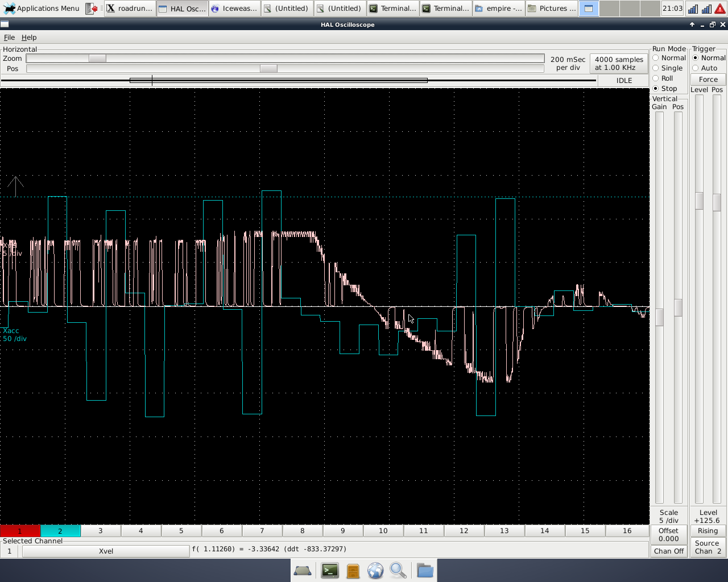
Task: Launch Terminal from the bottom dock
Action: pyautogui.click(x=330, y=571)
